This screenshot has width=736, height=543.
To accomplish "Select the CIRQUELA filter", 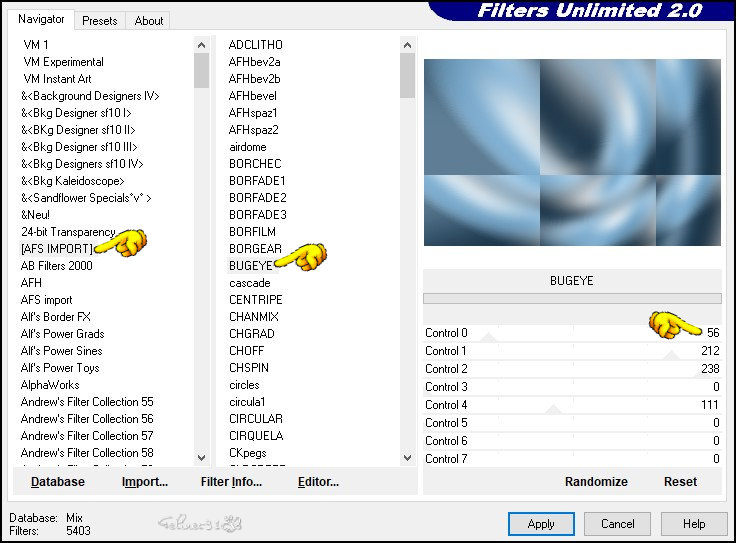I will pos(256,436).
